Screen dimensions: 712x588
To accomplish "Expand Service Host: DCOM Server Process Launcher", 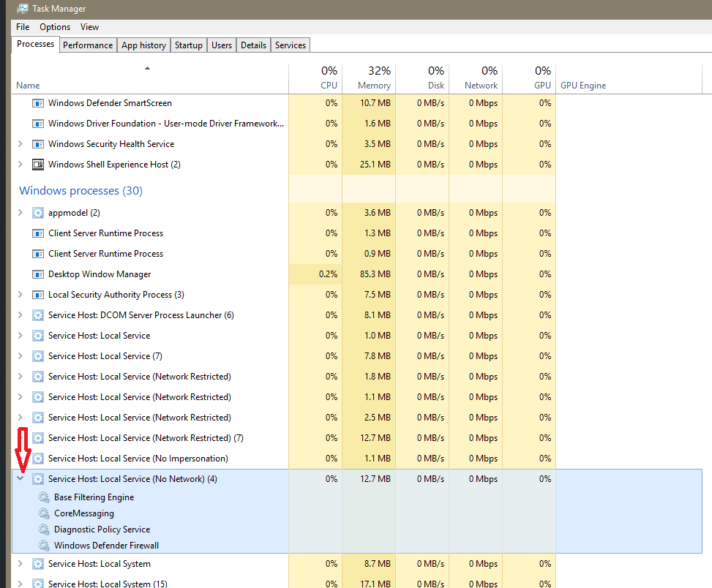I will click(20, 315).
